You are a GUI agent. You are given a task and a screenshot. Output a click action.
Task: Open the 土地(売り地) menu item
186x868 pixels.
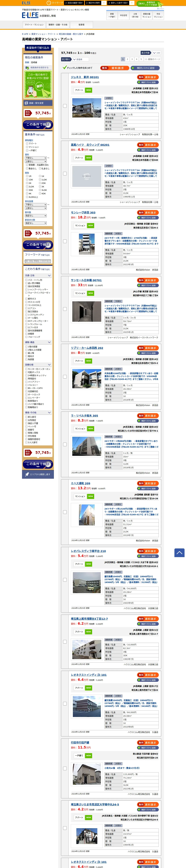[135, 15]
